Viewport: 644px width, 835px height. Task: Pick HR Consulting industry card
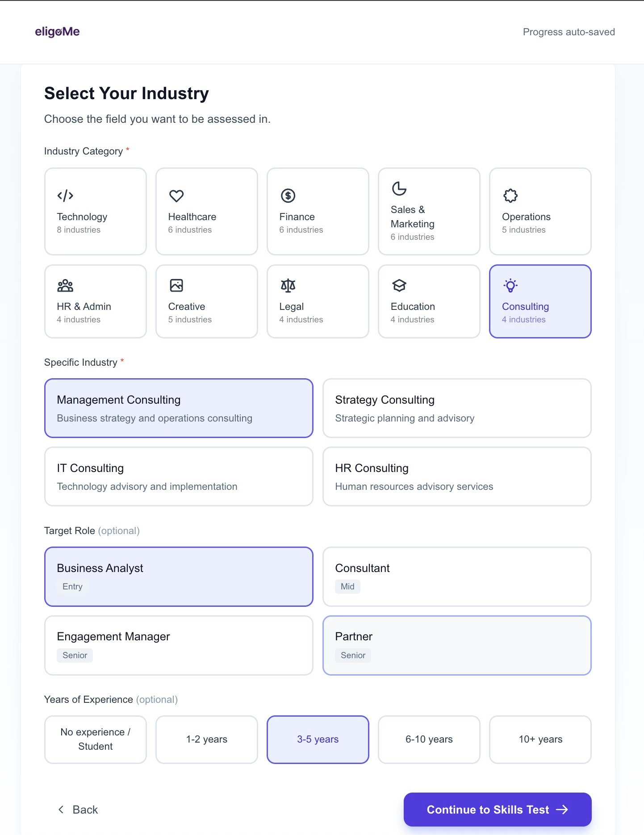click(456, 476)
